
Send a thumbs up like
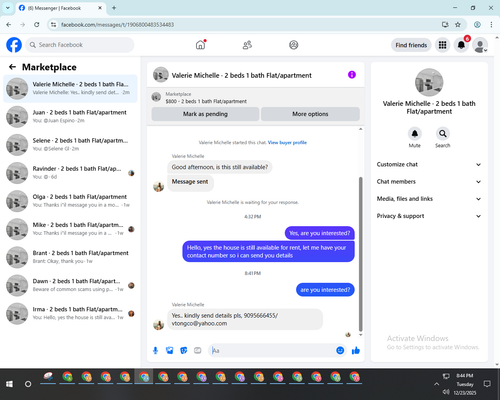coord(356,350)
